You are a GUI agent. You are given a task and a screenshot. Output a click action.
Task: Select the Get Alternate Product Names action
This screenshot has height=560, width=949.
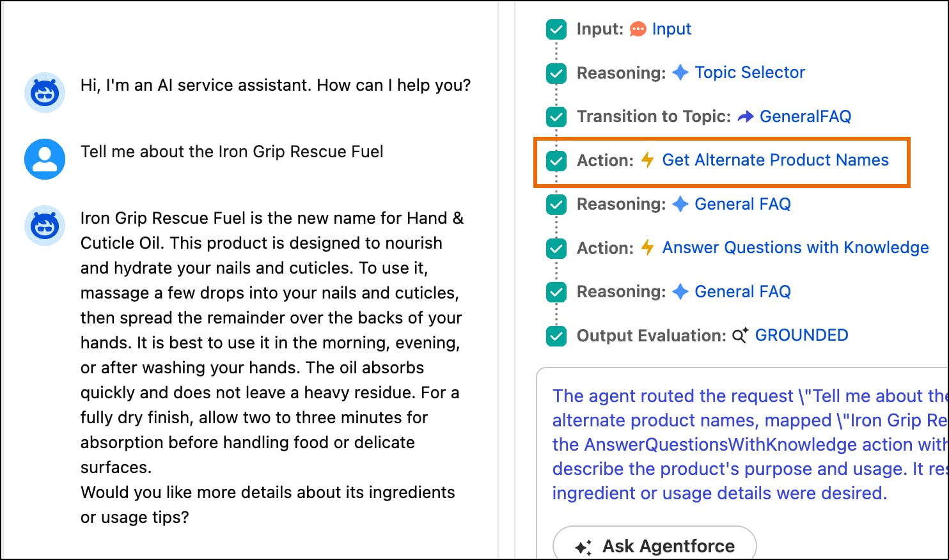click(x=775, y=160)
